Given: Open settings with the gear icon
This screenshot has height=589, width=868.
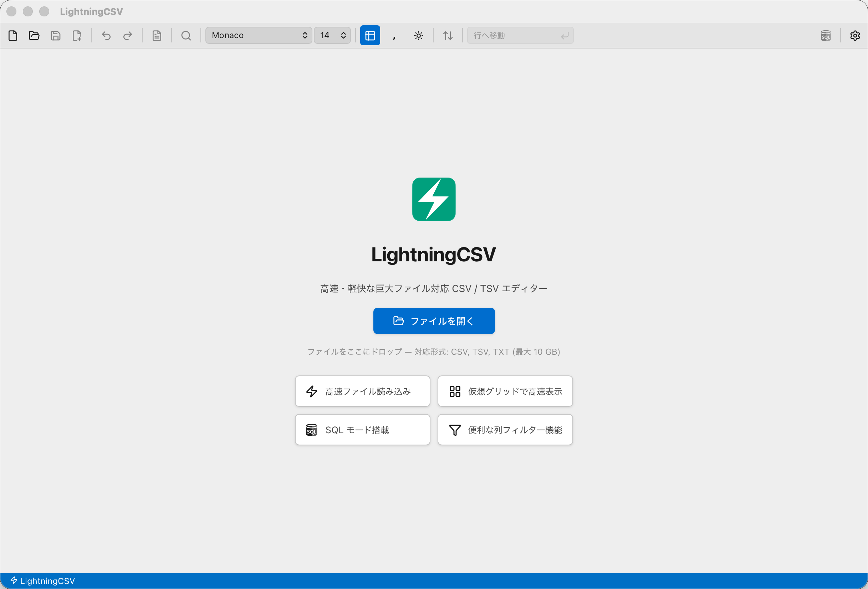Looking at the screenshot, I should tap(855, 36).
